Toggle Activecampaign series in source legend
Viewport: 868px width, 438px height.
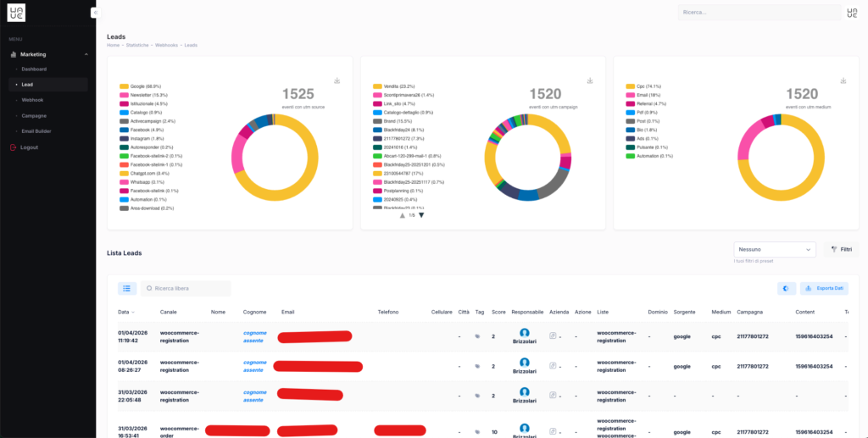[x=147, y=121]
